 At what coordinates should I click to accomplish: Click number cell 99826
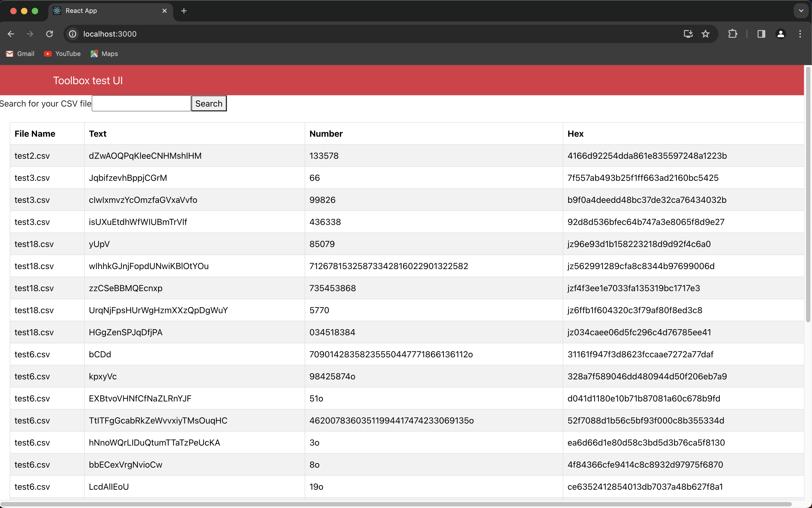click(x=434, y=200)
